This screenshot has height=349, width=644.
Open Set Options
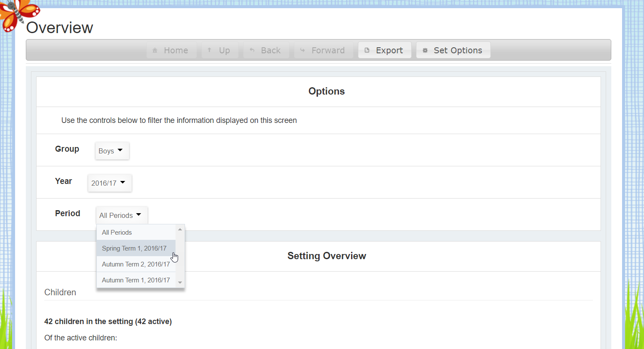(x=453, y=50)
